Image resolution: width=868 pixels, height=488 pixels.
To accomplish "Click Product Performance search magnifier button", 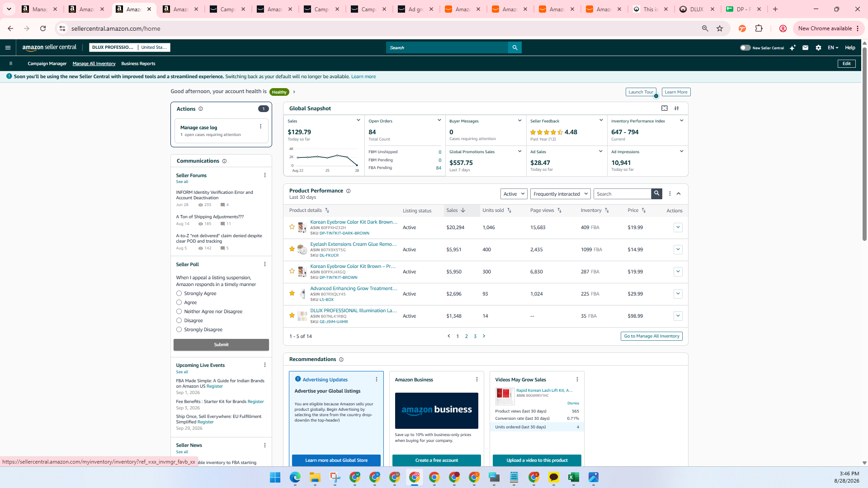I will (x=656, y=193).
